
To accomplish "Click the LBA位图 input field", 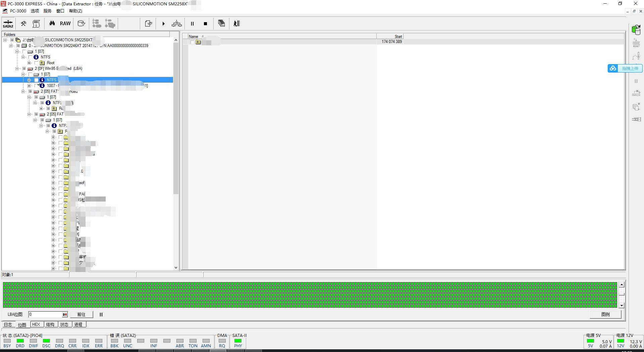I will pos(45,315).
